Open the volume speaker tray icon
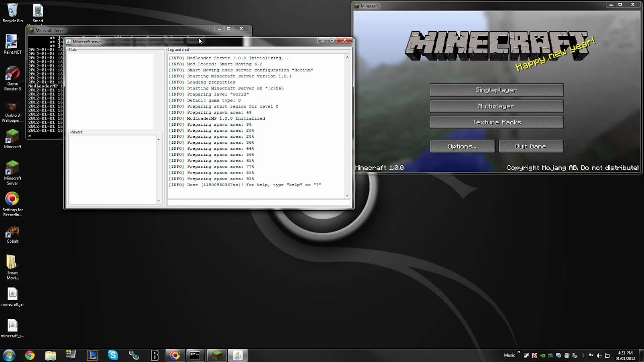This screenshot has height=362, width=644. point(599,355)
